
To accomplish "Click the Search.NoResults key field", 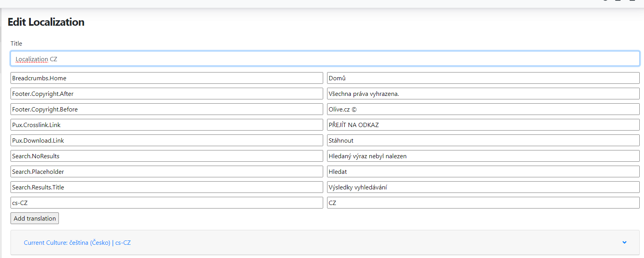I will point(166,156).
